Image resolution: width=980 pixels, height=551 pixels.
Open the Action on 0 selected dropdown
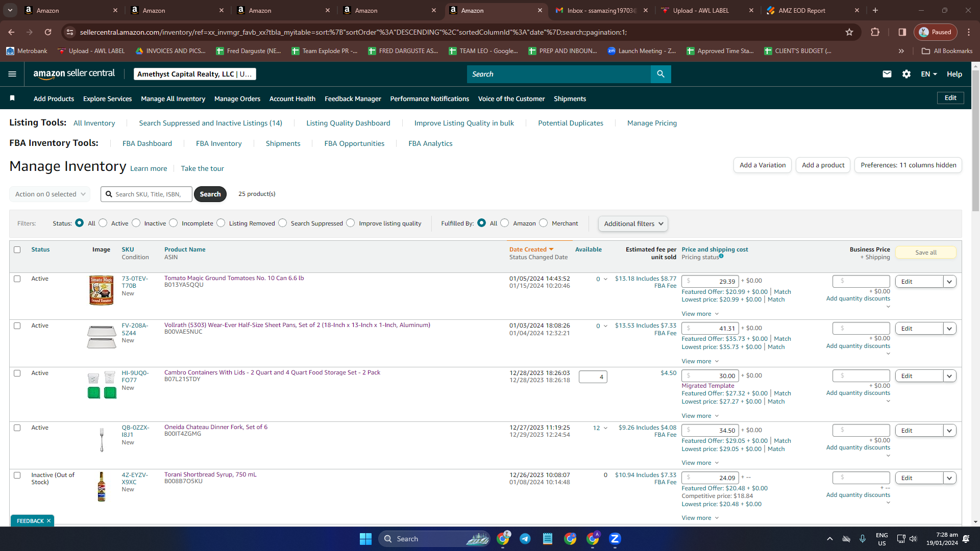point(50,194)
